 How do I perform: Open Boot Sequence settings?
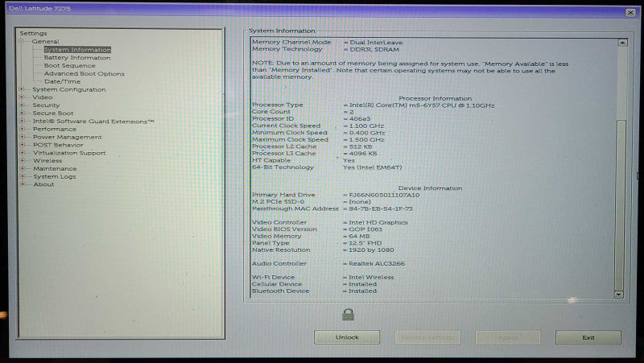click(69, 66)
